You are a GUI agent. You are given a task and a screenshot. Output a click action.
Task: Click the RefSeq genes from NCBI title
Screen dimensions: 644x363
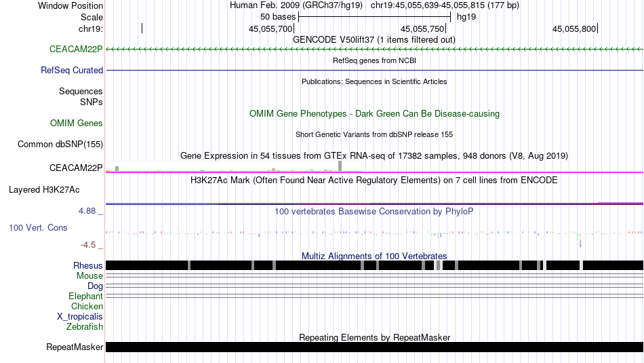tap(375, 61)
